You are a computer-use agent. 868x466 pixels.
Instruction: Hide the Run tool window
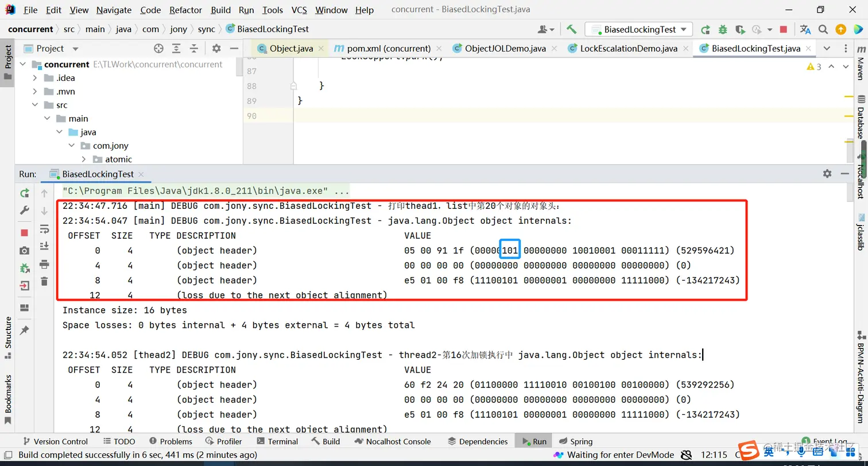[844, 173]
